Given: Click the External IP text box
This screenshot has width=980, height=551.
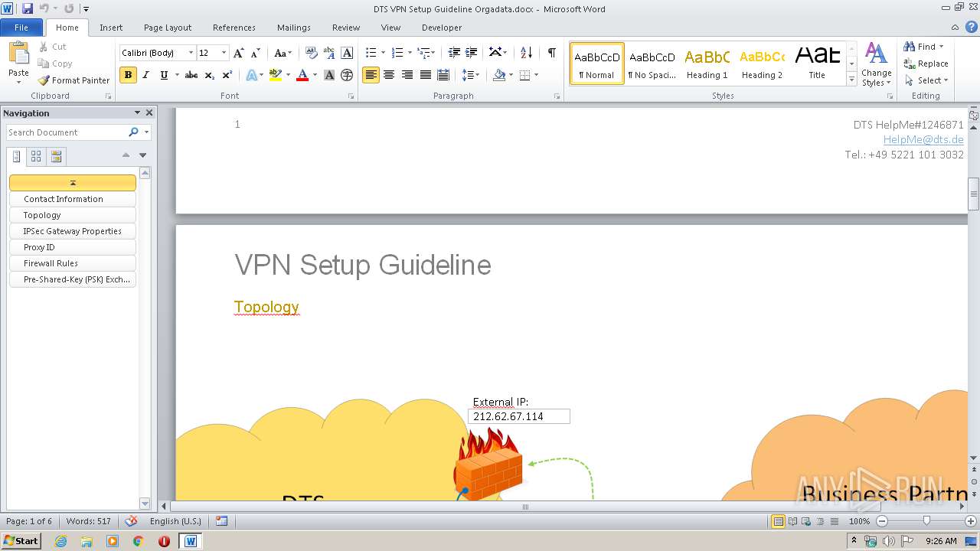Looking at the screenshot, I should [x=519, y=416].
